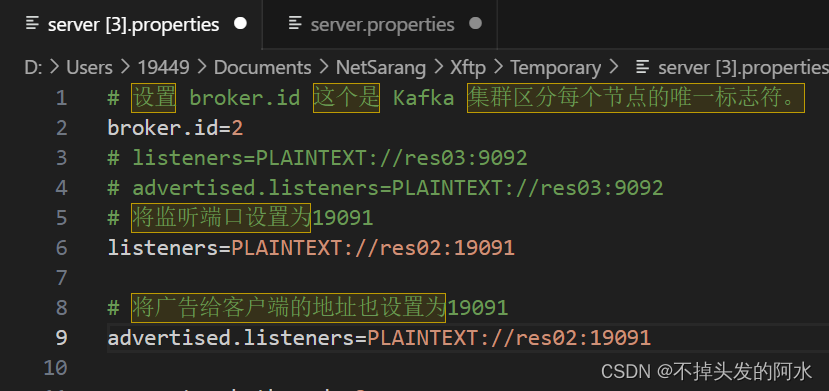Select line number 9 in gutter
Image resolution: width=829 pixels, height=391 pixels.
pyautogui.click(x=61, y=338)
